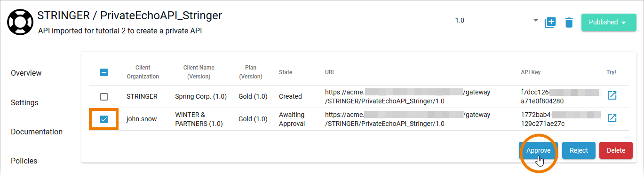Open Policies in the sidebar
This screenshot has height=179, width=644.
coord(24,161)
